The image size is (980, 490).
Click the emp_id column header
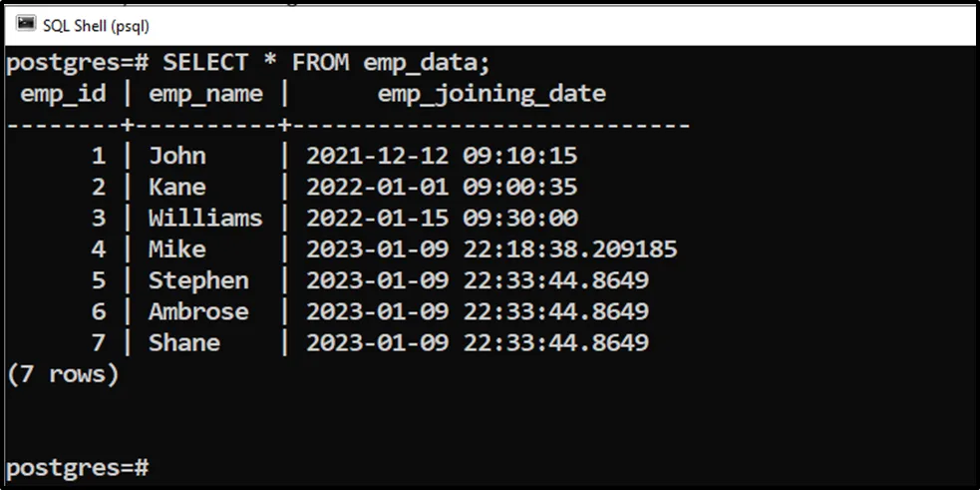pos(63,94)
